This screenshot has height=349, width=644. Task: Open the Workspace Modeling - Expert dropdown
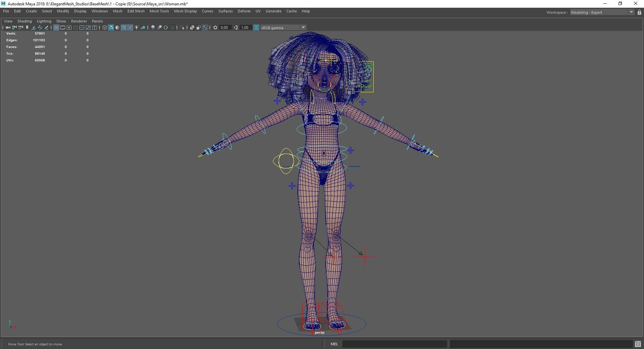coord(602,12)
